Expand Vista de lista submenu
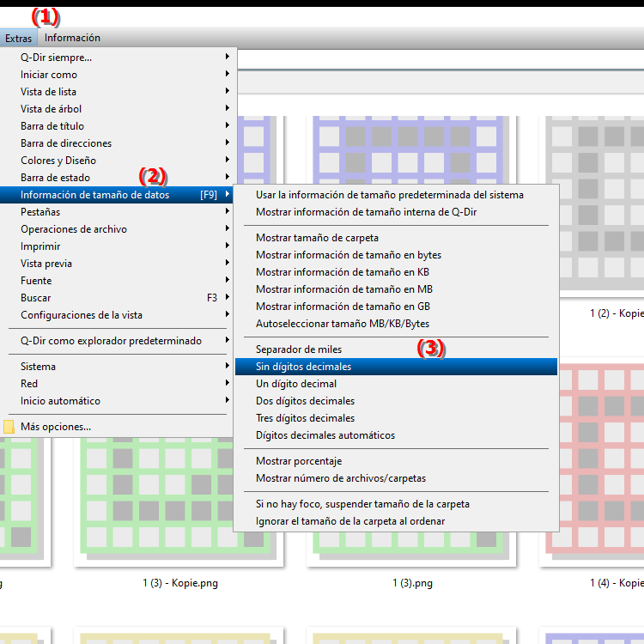This screenshot has height=644, width=644. pos(118,92)
